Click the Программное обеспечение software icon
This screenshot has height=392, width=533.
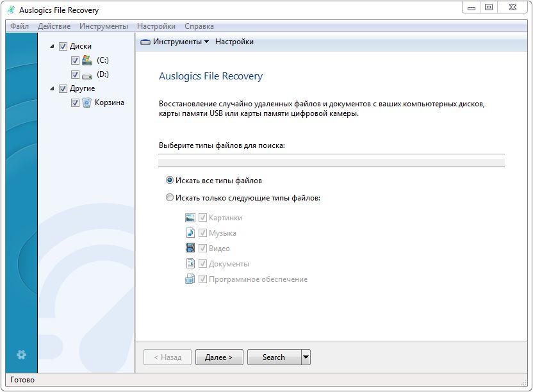190,279
